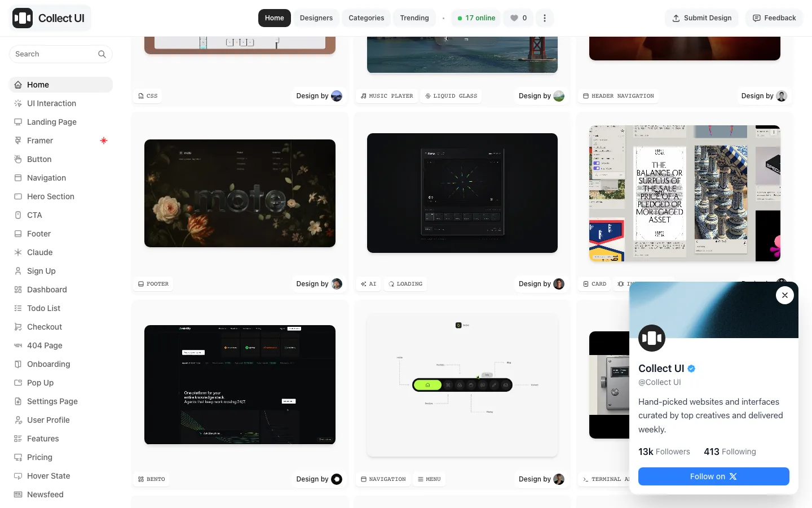Click the designer avatar on the CSS card
The width and height of the screenshot is (812, 508).
tap(337, 96)
